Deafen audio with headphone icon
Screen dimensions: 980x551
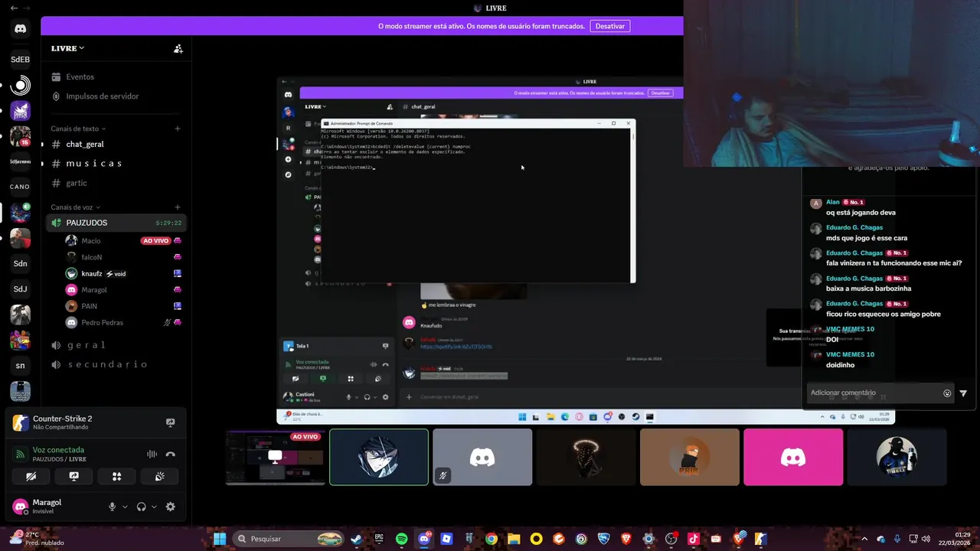point(141,507)
